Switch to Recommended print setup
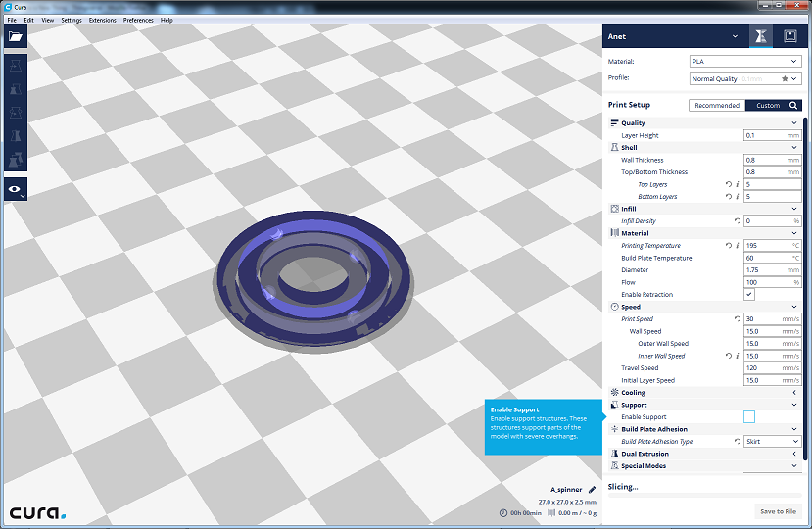 (717, 105)
